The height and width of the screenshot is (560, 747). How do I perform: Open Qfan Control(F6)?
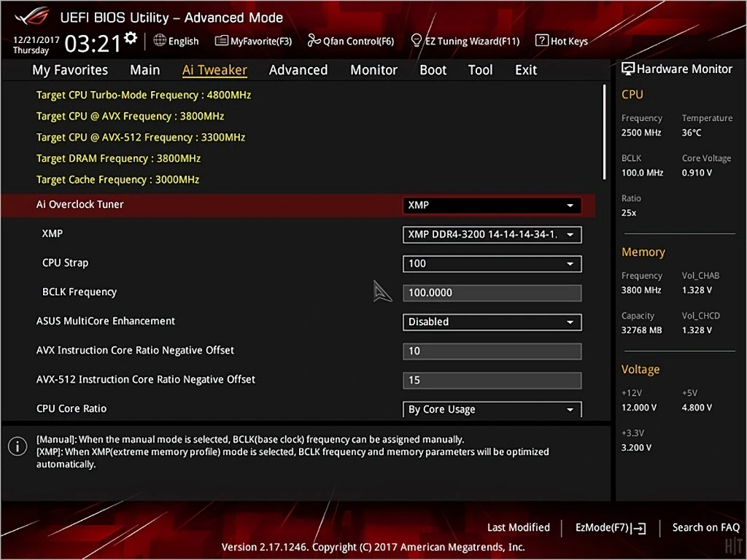coord(351,41)
